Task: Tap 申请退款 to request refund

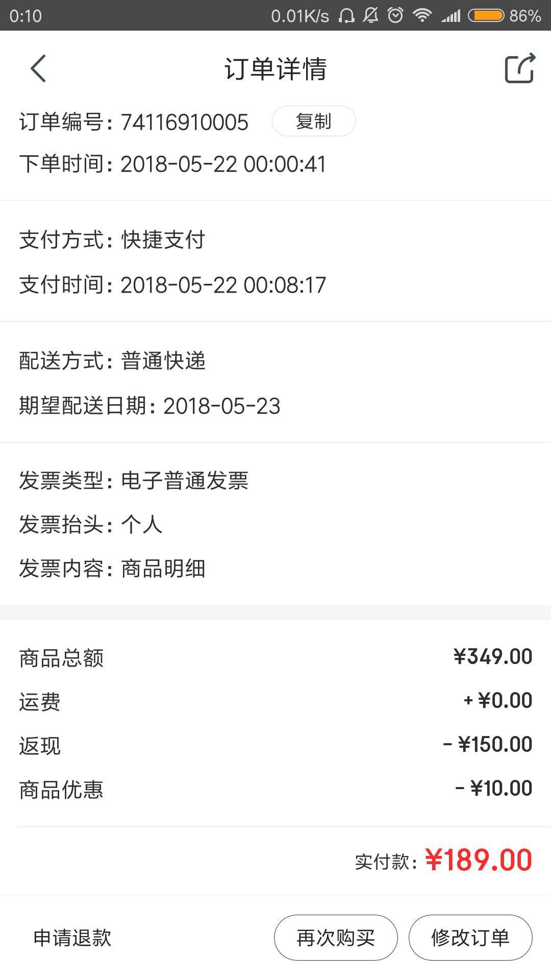Action: [72, 938]
